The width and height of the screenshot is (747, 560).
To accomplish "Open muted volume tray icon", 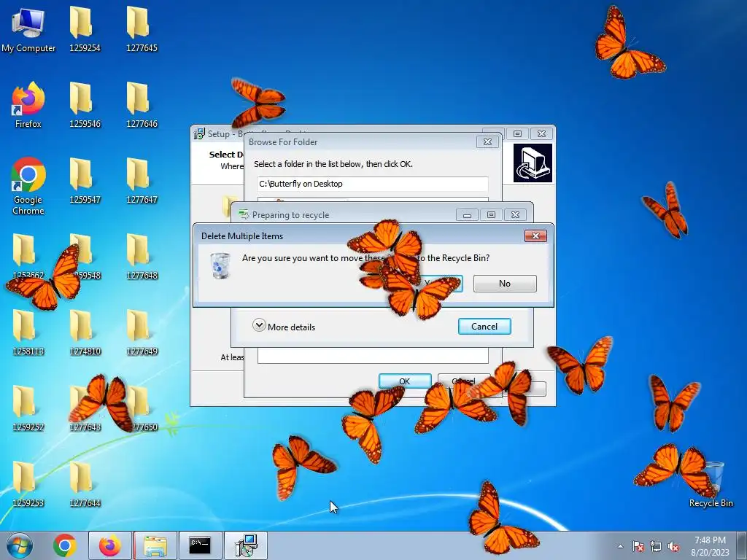I will [x=673, y=546].
